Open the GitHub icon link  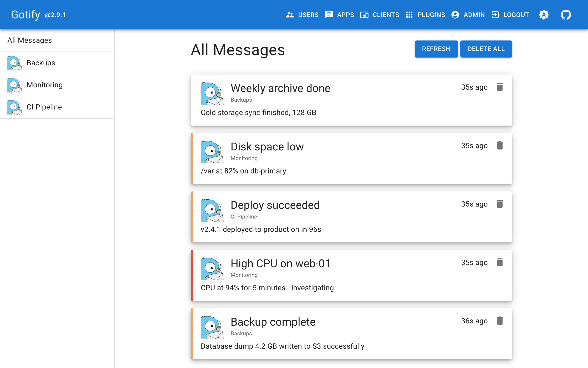(566, 15)
